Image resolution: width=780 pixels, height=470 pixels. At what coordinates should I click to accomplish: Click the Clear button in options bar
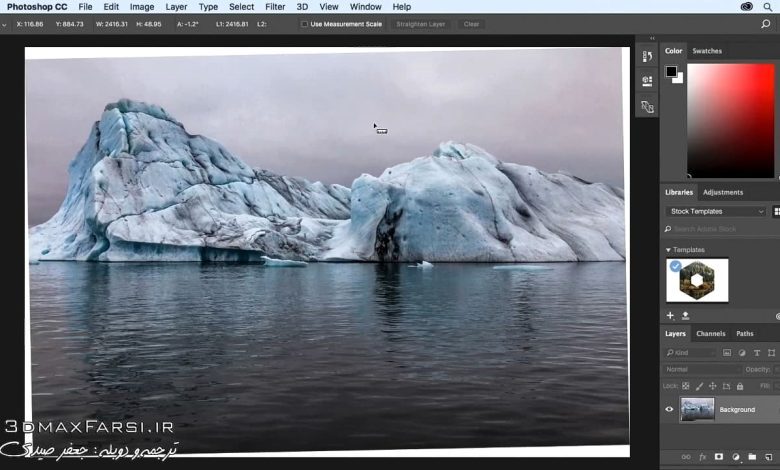point(471,24)
